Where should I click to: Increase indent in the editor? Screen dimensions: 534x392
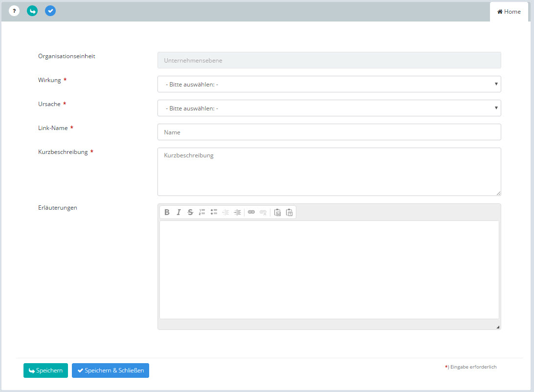(x=237, y=212)
